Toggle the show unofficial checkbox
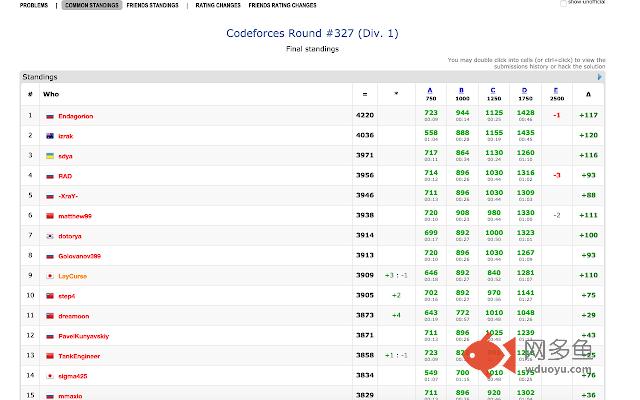The width and height of the screenshot is (640, 400). click(x=563, y=3)
